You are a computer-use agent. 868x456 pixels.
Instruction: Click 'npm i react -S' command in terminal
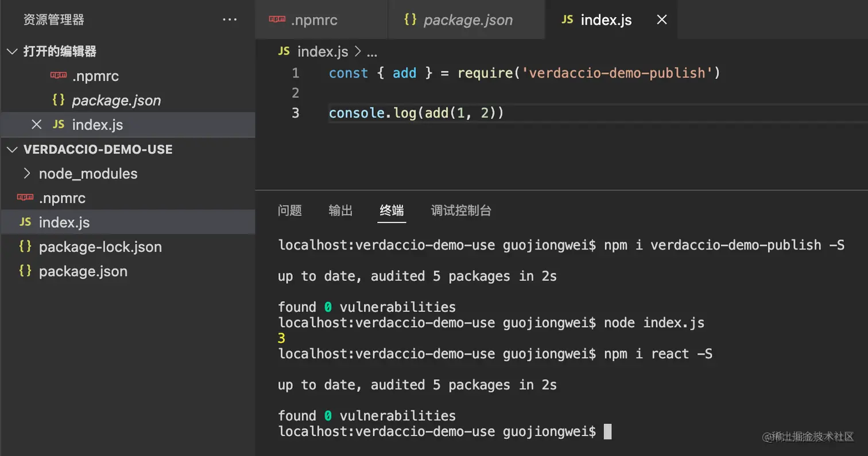[658, 354]
